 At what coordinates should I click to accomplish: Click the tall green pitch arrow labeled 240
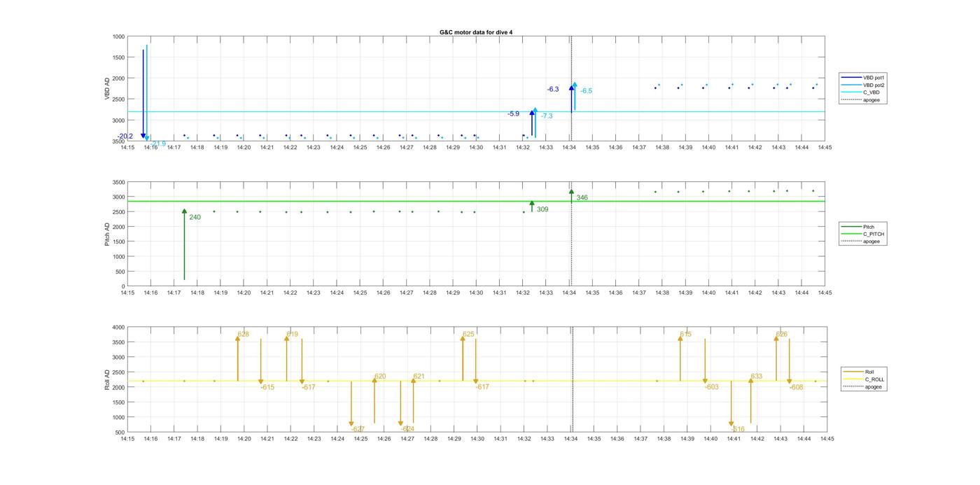tap(184, 244)
